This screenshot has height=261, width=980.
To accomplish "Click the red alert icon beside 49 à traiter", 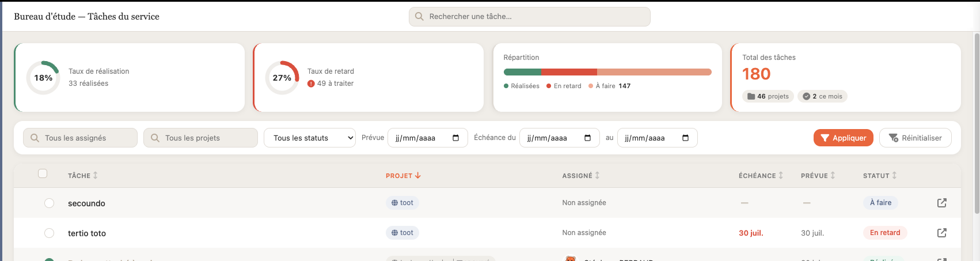I will 311,84.
